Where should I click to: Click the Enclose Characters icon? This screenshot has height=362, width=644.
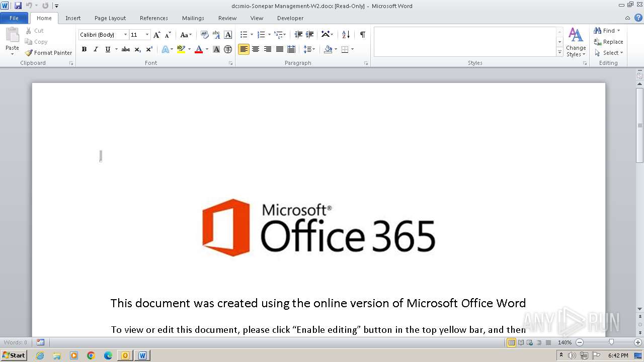[x=228, y=49]
